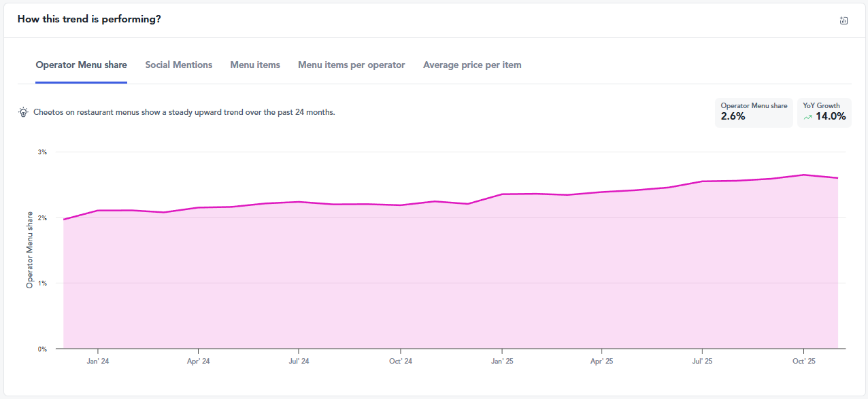Click the Jul' 24 x-axis label
The height and width of the screenshot is (399, 868).
click(x=298, y=362)
